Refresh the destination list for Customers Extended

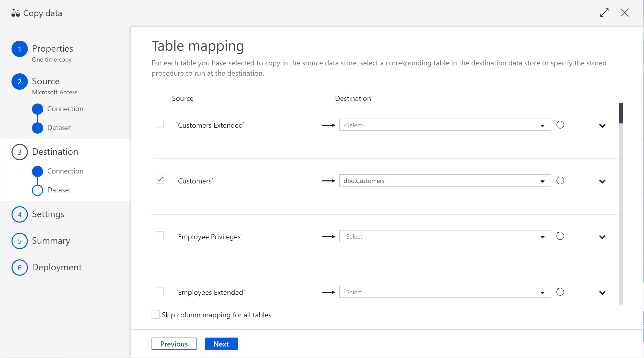point(560,125)
